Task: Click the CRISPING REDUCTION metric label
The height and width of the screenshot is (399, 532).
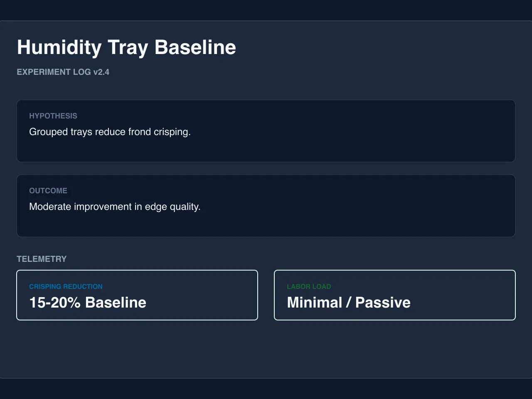Action: [66, 286]
